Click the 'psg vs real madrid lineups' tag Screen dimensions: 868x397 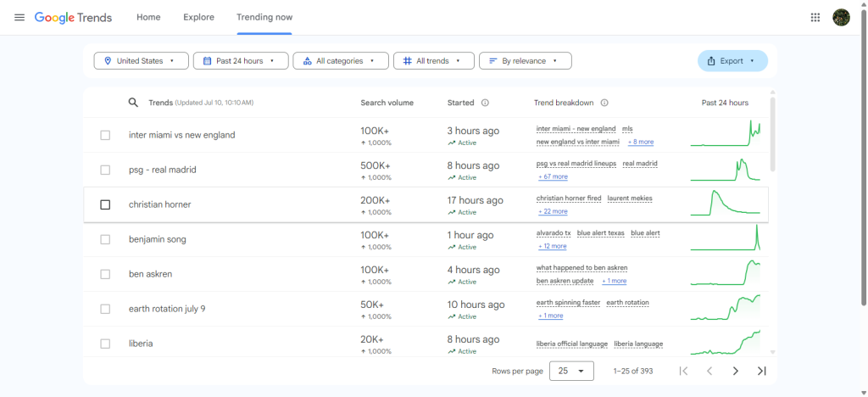click(576, 164)
